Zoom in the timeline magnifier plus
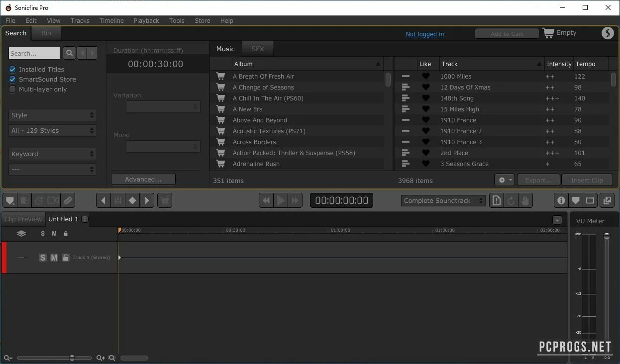Viewport: 620px width, 364px height. 101,358
